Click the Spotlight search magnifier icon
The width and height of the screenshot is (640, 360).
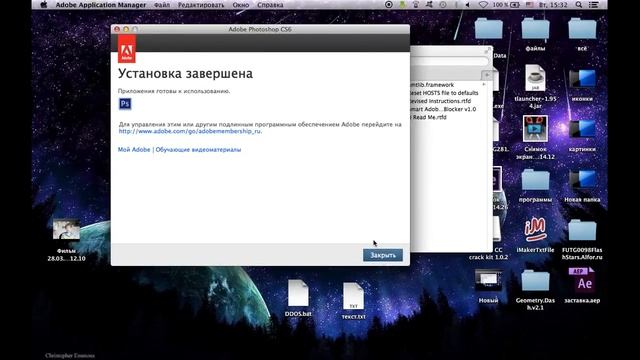click(579, 5)
